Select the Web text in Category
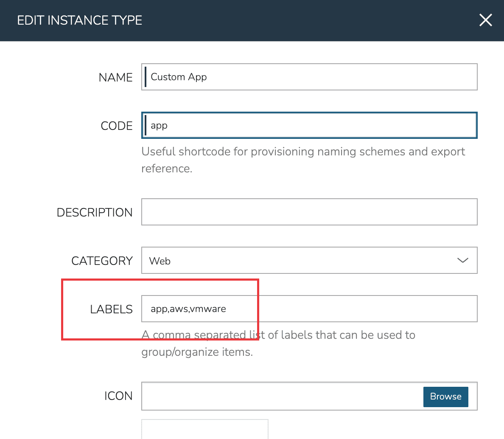Screen dimensions: 504x439 (x=160, y=261)
